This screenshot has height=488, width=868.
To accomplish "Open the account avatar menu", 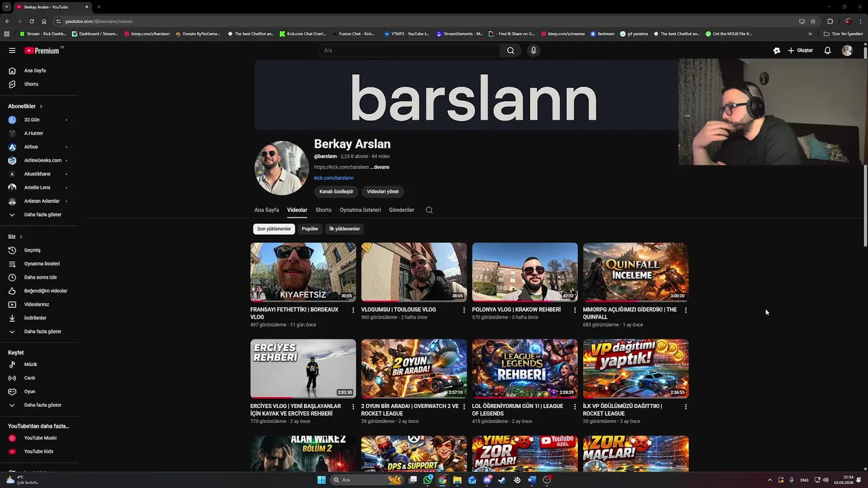I will tap(847, 50).
